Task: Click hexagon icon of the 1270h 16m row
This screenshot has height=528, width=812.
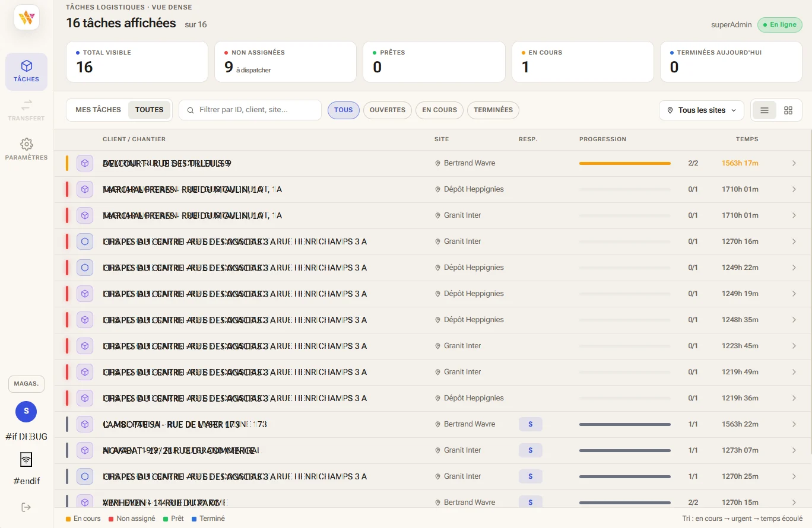Action: pyautogui.click(x=85, y=241)
